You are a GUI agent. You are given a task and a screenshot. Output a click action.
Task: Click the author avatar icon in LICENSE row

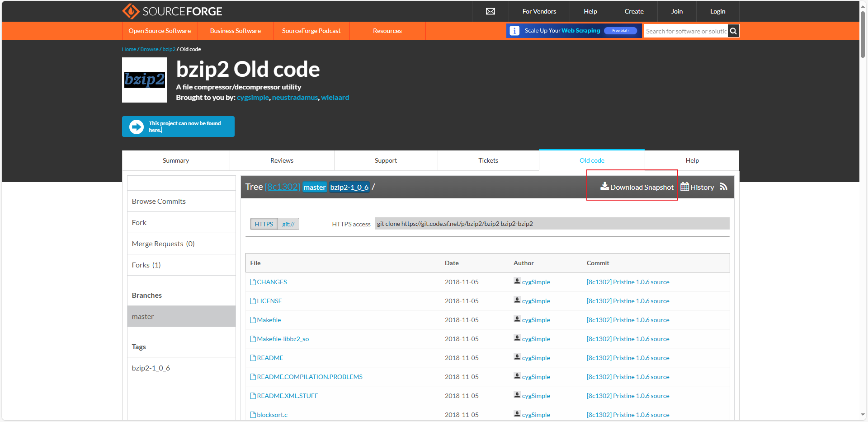(x=517, y=300)
